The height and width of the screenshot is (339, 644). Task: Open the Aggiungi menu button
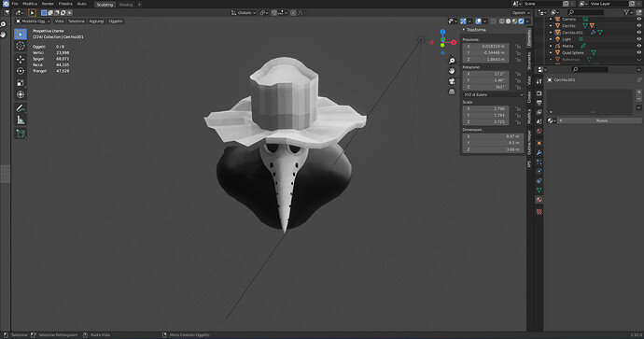coord(96,21)
